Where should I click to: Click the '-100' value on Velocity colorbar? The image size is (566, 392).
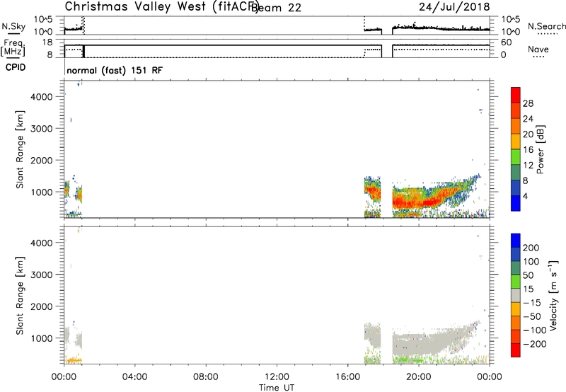click(x=535, y=330)
